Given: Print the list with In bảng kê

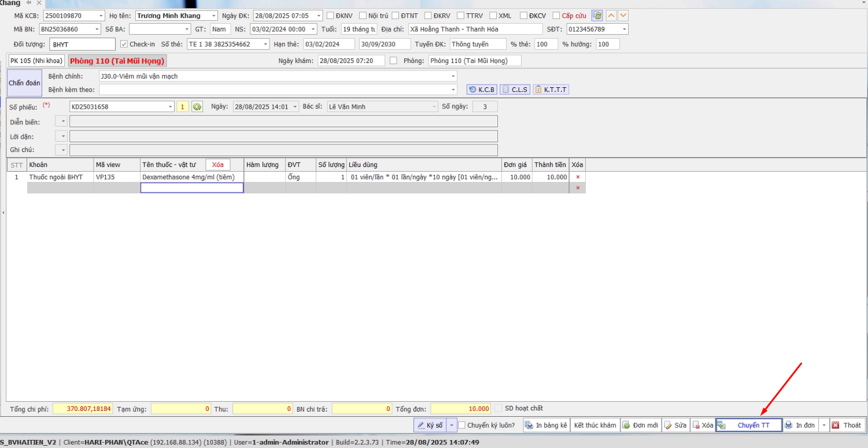Looking at the screenshot, I should click(546, 425).
